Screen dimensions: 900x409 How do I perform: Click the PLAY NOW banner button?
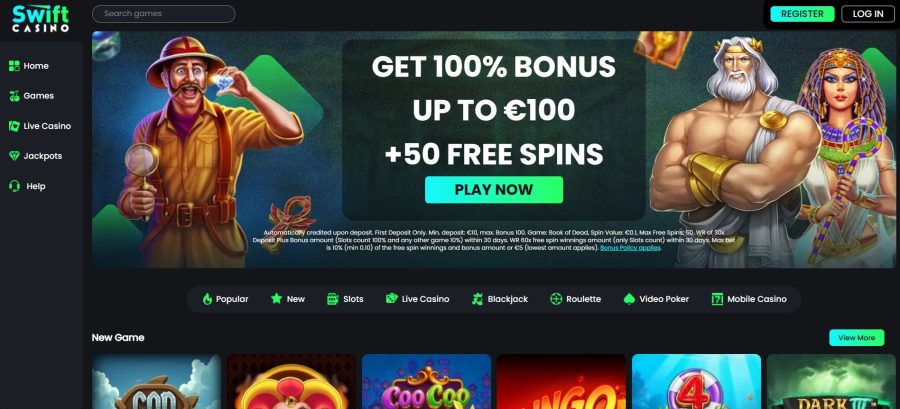pos(494,190)
